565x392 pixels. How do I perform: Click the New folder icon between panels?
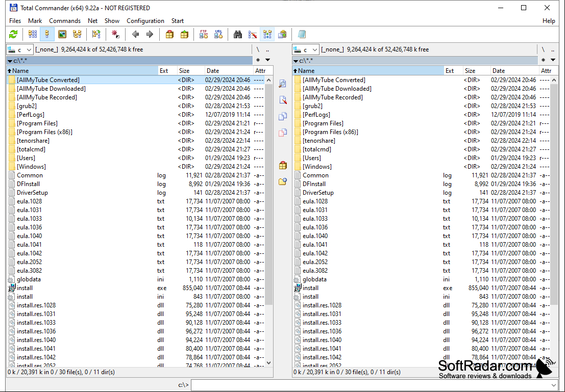pos(283,181)
